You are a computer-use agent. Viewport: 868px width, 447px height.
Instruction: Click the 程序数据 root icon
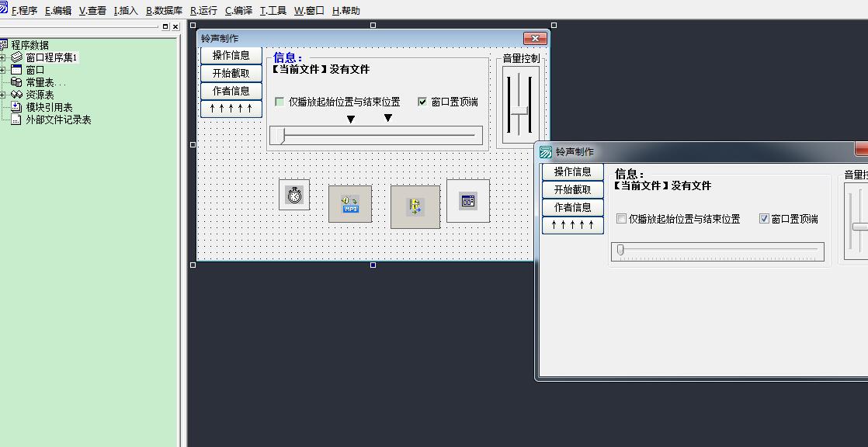point(4,45)
